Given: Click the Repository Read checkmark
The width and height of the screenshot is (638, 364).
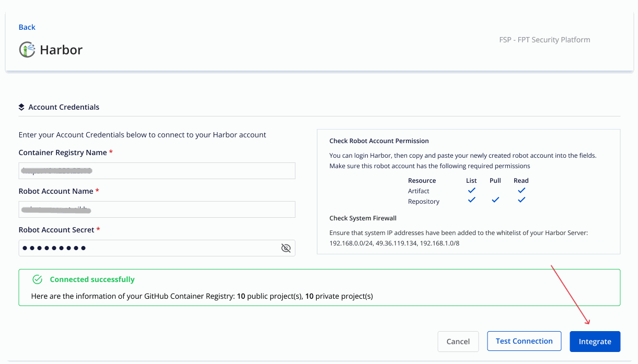Looking at the screenshot, I should point(521,200).
